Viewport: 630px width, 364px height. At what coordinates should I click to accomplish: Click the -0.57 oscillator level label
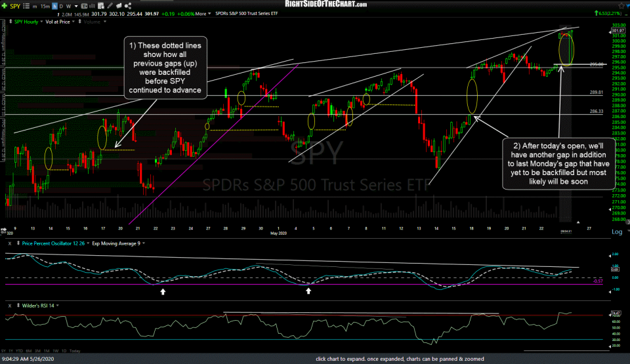coord(598,281)
